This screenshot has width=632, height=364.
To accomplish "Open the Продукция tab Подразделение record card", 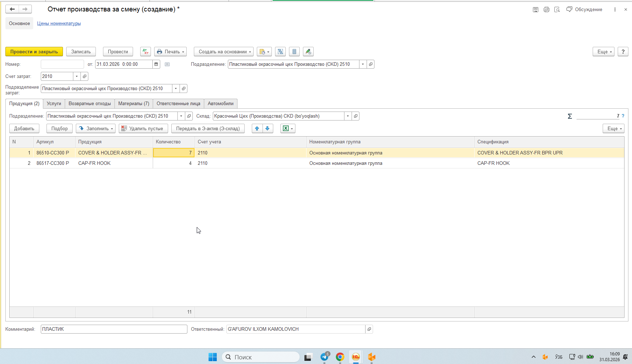I will [x=189, y=116].
